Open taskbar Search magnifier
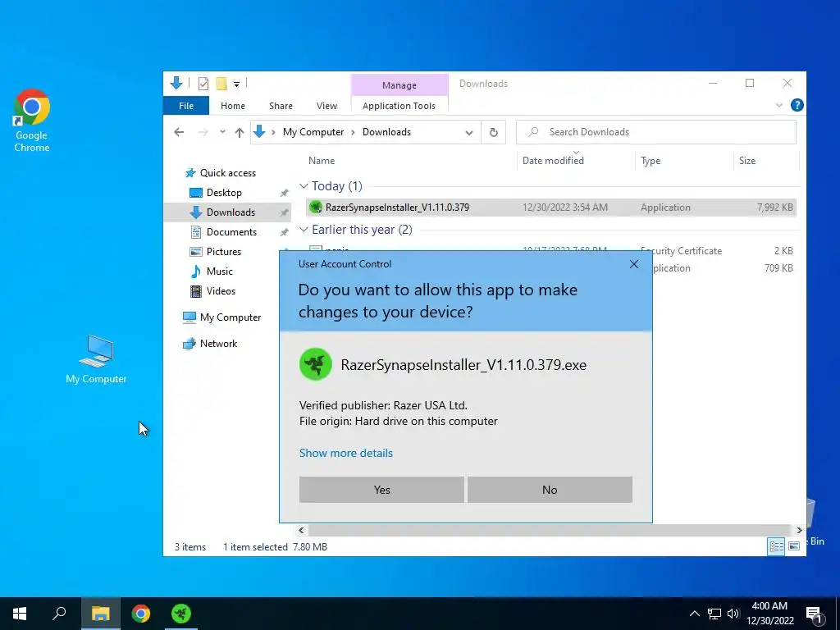Viewport: 840px width, 630px height. (x=59, y=614)
